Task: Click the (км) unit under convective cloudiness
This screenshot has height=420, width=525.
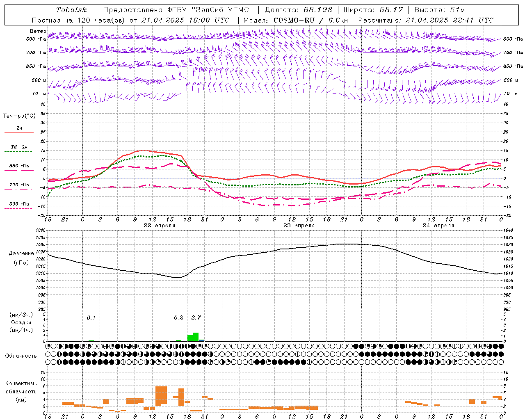Action: point(21,399)
